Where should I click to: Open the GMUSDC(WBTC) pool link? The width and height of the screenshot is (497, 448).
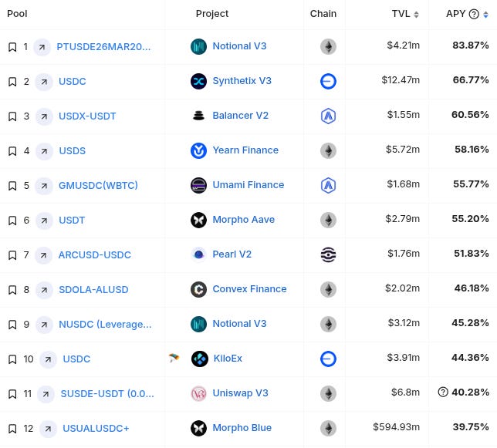(98, 186)
